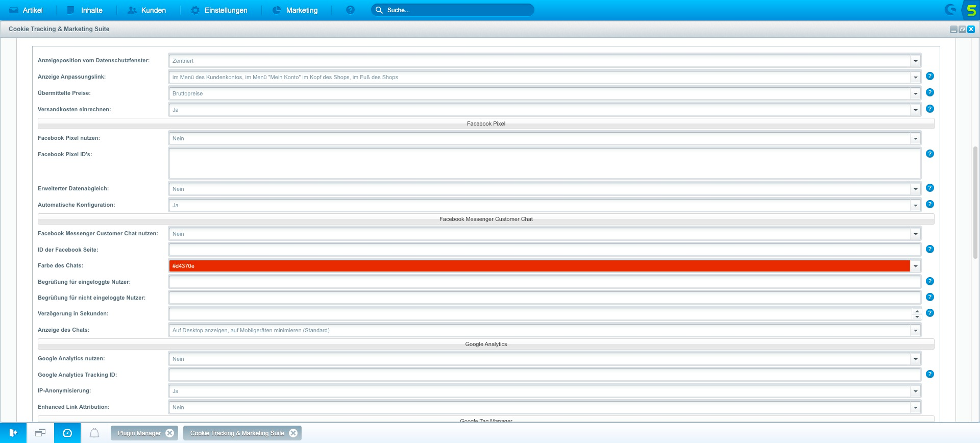Viewport: 980px width, 443px height.
Task: Click the vertical scrollbar thumb
Action: coord(975,203)
